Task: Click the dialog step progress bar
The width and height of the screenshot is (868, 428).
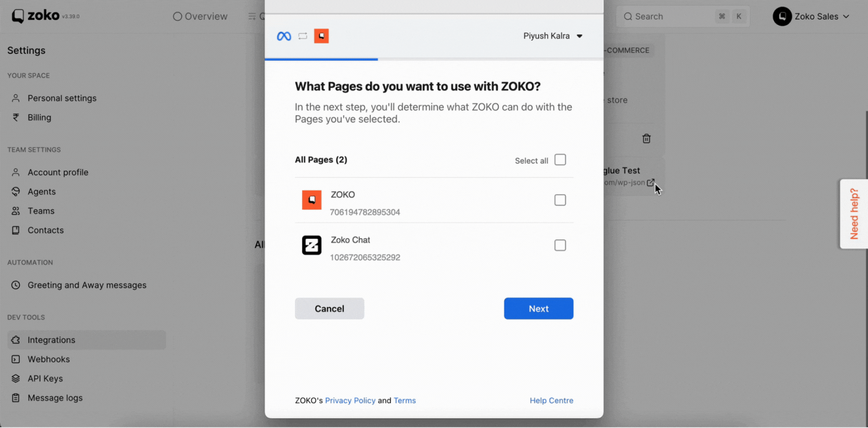Action: click(x=434, y=59)
